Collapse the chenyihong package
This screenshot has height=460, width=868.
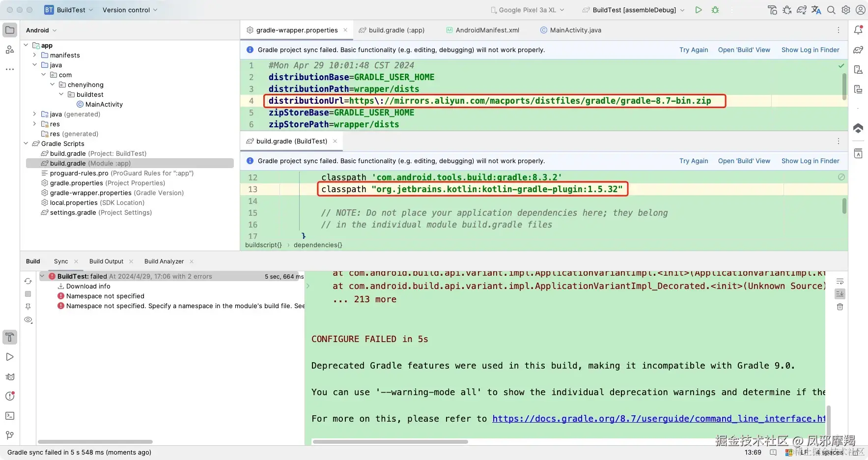(x=53, y=85)
